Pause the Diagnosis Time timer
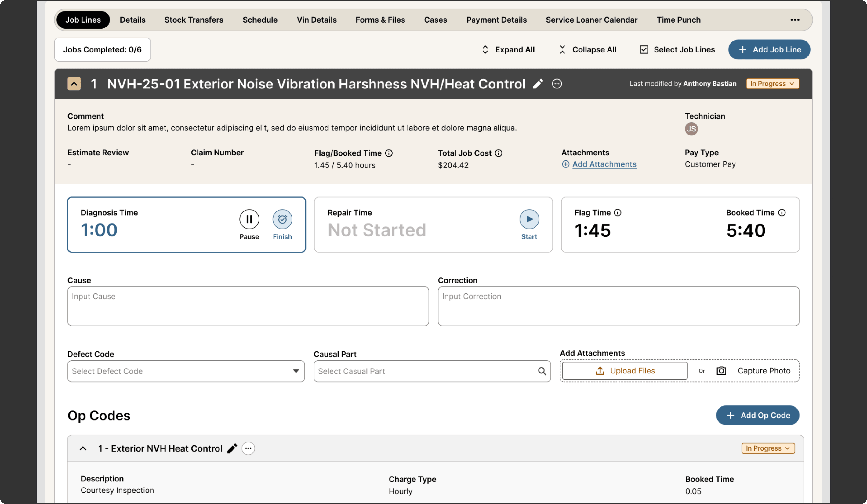The width and height of the screenshot is (867, 504). point(249,219)
